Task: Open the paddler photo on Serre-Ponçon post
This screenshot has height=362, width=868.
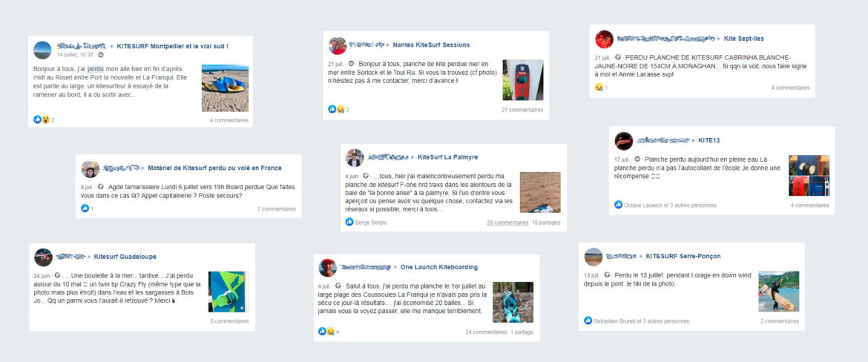Action: point(778,291)
